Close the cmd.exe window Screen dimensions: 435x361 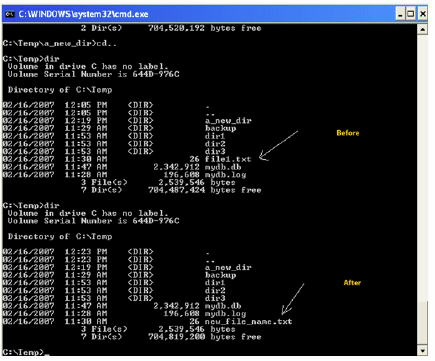(x=423, y=14)
